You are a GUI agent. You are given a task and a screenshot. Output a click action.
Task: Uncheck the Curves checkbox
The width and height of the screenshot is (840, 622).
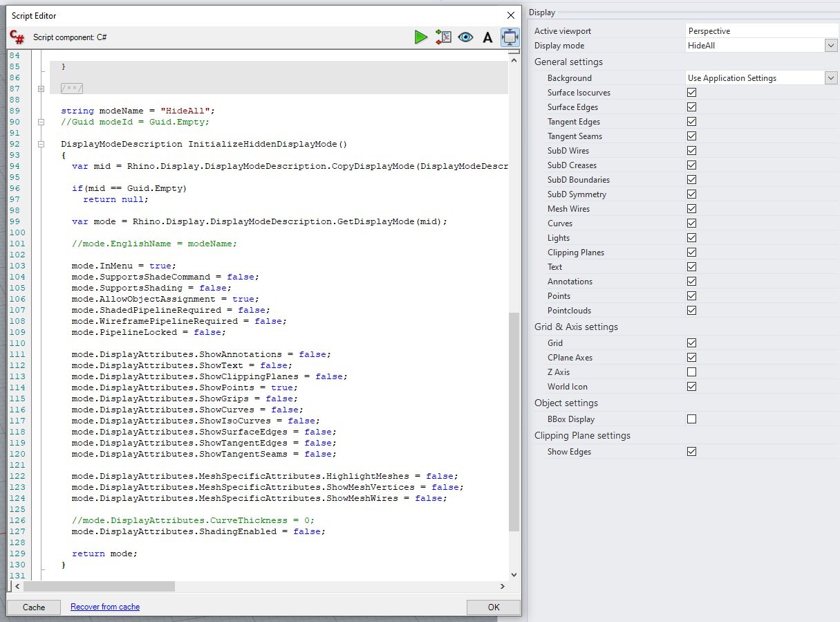pyautogui.click(x=691, y=223)
